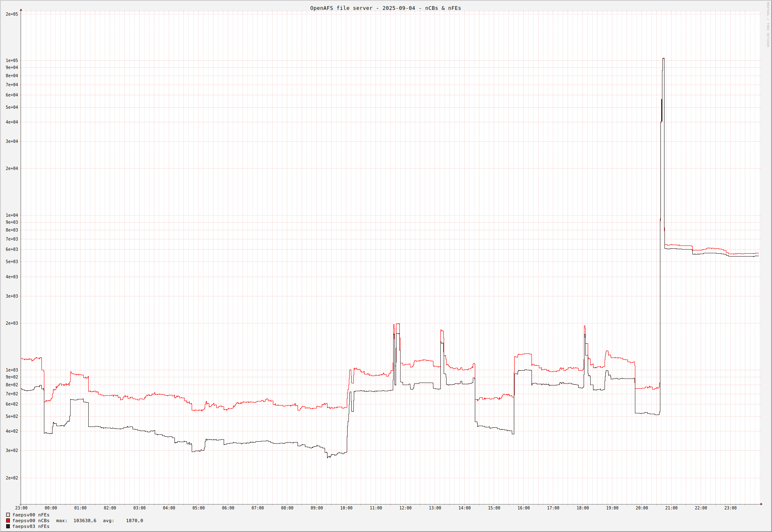Screen dimensions: 772x532
Task: Click the red faepsv00 nCBs legend swatch
Action: coord(8,521)
